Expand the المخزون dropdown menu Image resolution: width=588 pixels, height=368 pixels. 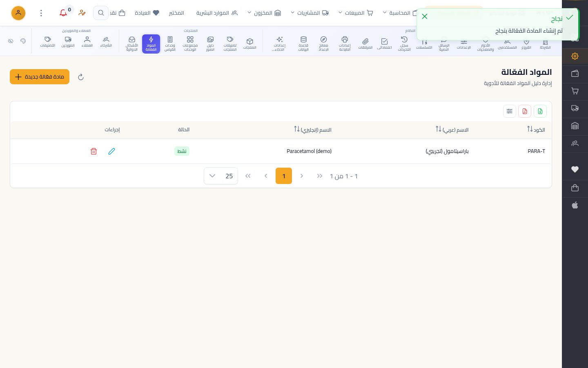(264, 13)
